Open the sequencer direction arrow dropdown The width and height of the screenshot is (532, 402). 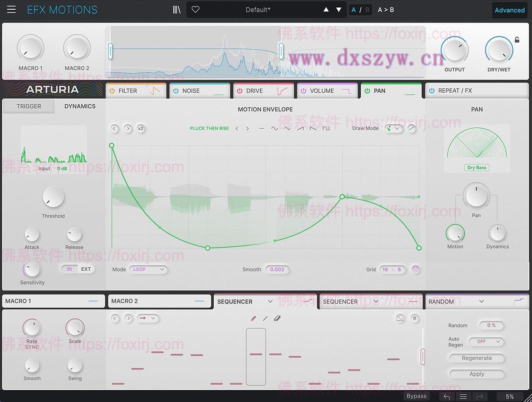(148, 318)
